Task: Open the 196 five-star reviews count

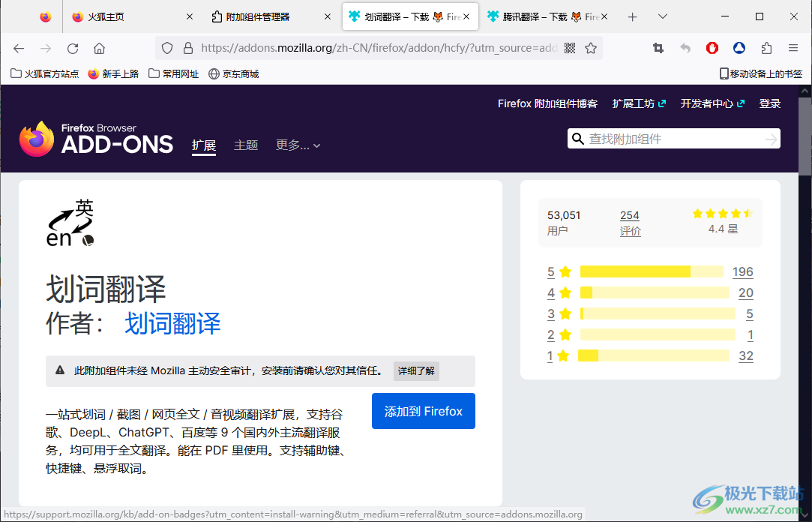Action: 742,271
